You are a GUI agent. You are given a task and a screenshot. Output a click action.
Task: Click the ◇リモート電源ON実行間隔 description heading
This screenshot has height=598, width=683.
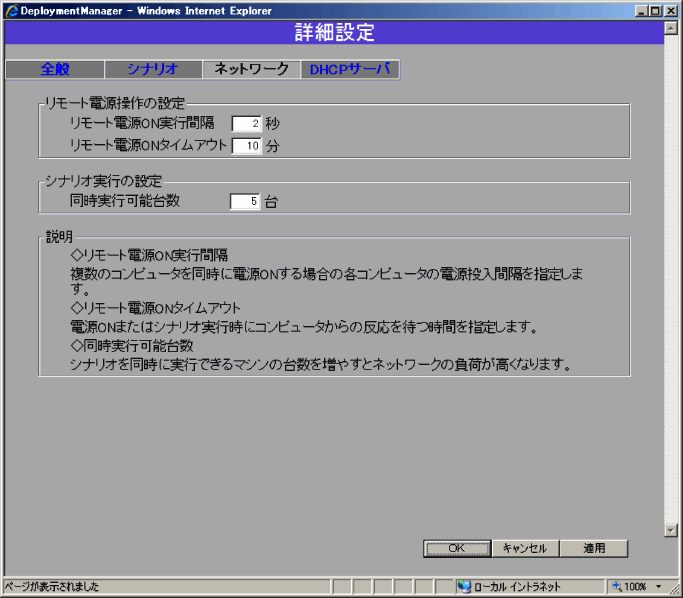(149, 255)
